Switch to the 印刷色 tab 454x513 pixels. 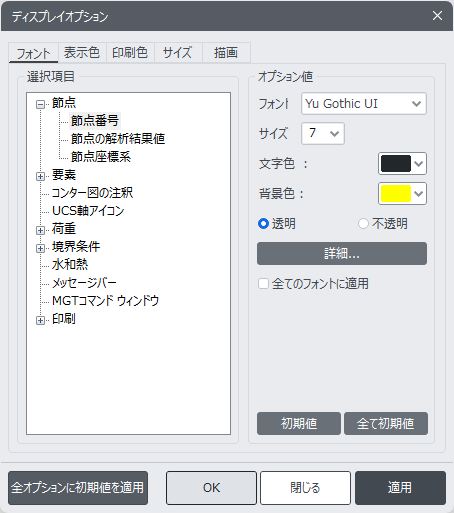(130, 53)
